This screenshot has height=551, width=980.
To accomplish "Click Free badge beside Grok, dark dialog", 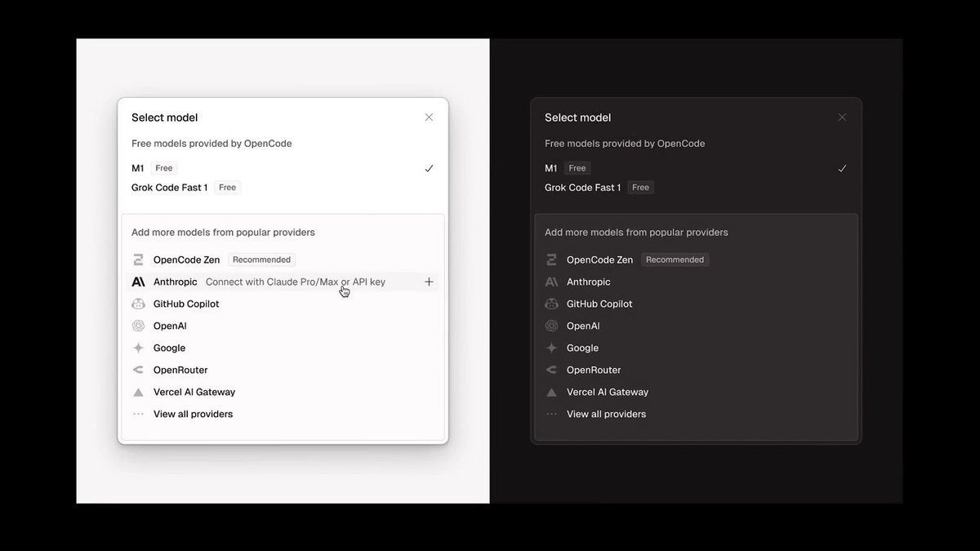I will pos(641,188).
